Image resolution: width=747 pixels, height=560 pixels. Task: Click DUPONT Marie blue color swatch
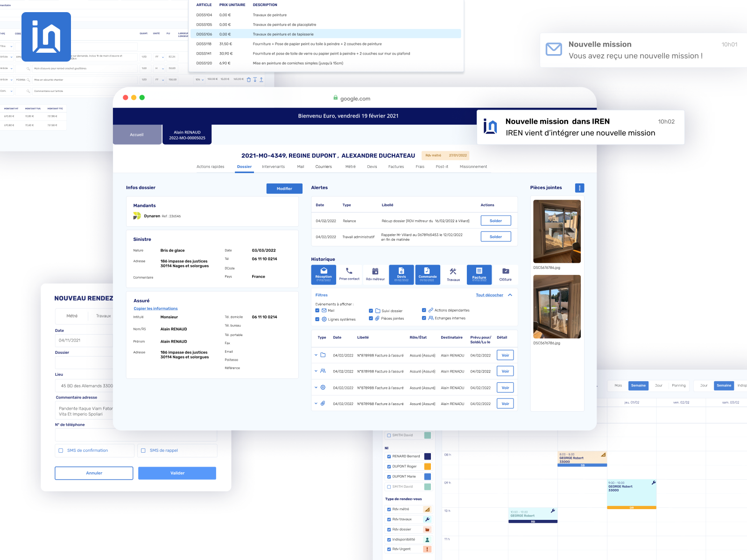point(427,476)
